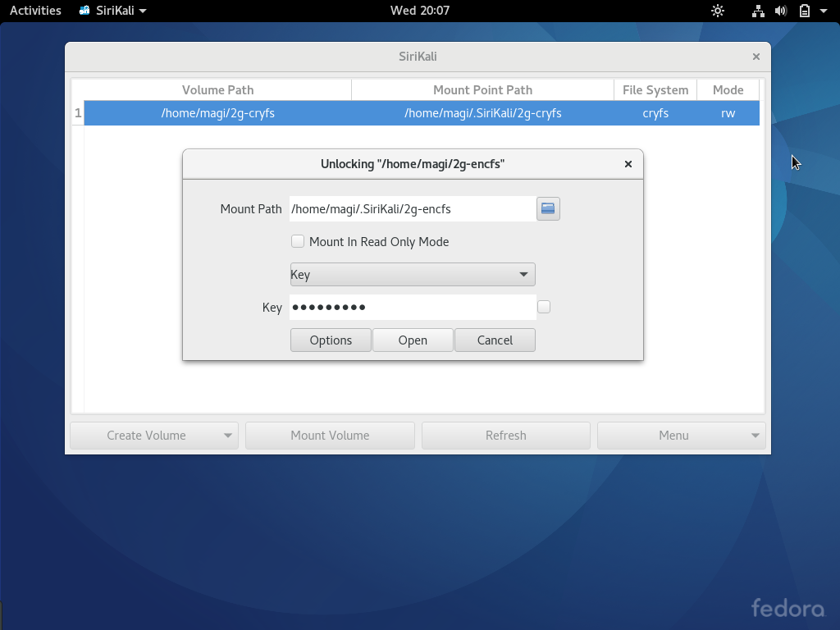Focus the Mount Path input field
The height and width of the screenshot is (630, 840).
pos(413,209)
